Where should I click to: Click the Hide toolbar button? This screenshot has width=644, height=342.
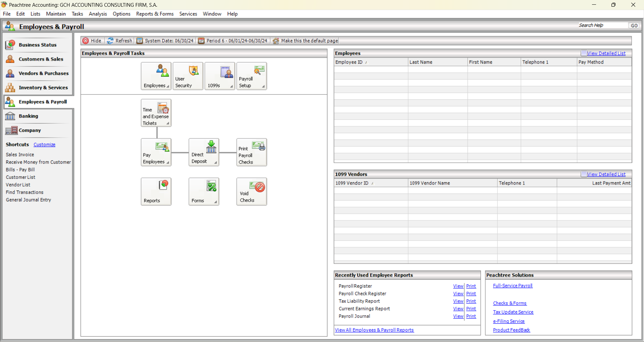click(x=92, y=41)
